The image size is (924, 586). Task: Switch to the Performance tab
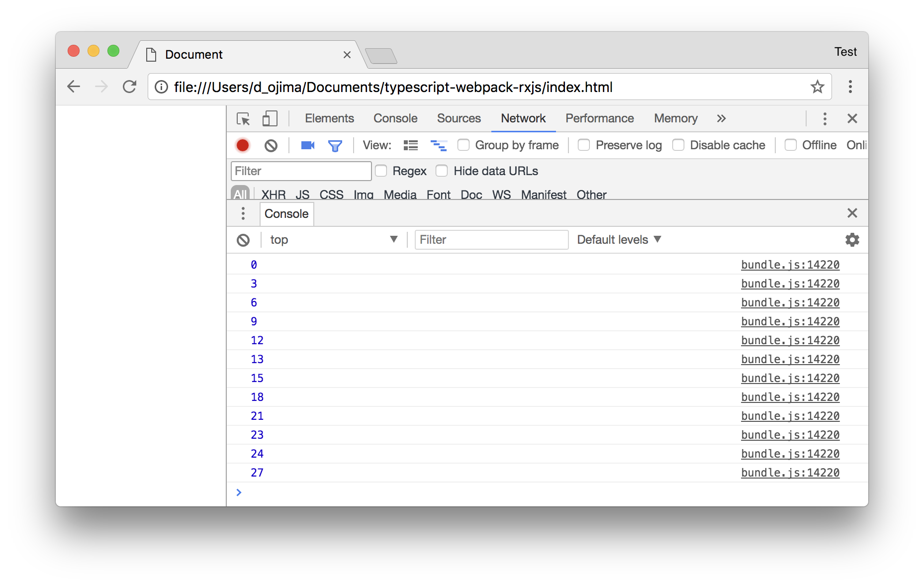point(600,118)
